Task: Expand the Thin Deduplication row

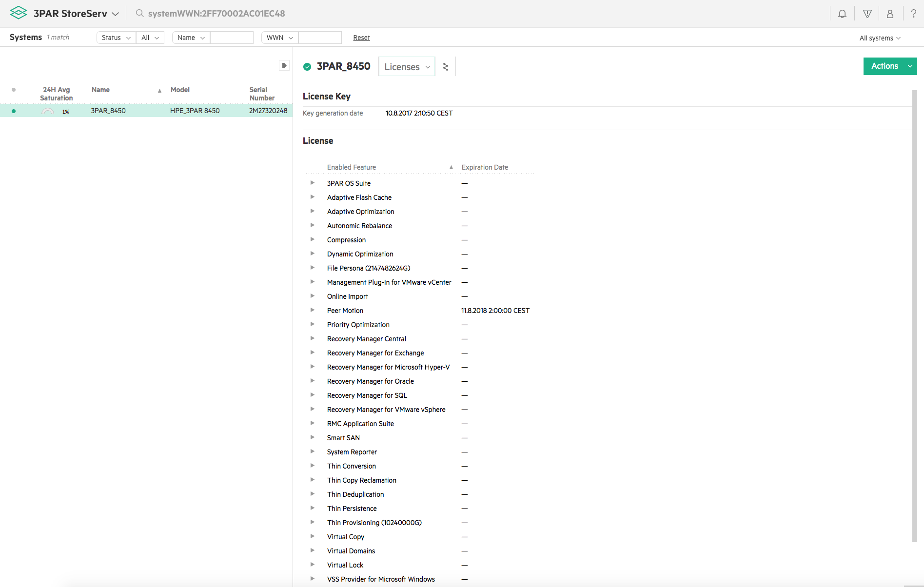Action: click(312, 494)
